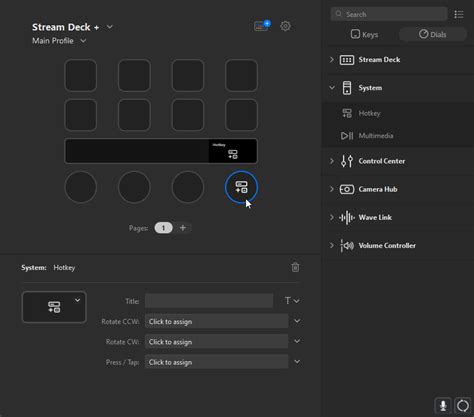Expand the Volume Controller category
The image size is (474, 417).
coord(332,245)
